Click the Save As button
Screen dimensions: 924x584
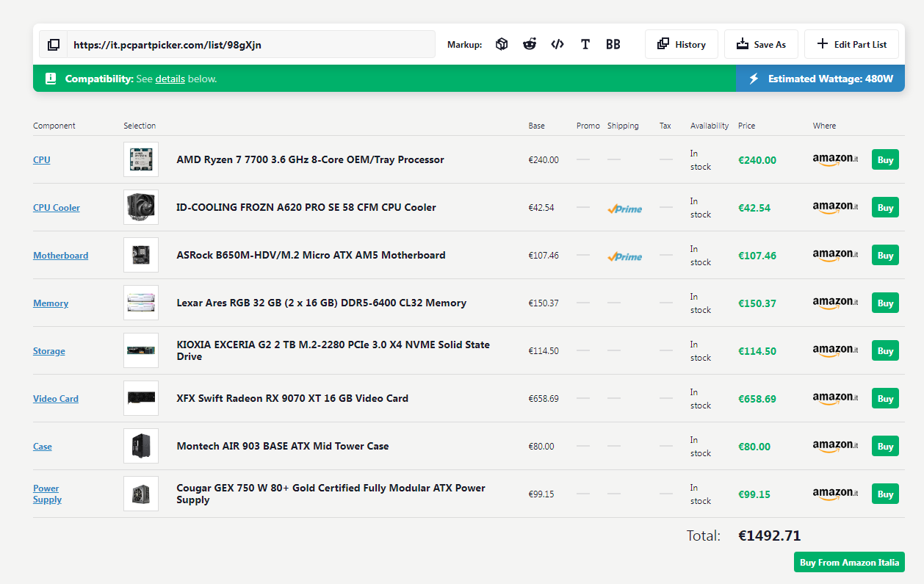click(761, 44)
